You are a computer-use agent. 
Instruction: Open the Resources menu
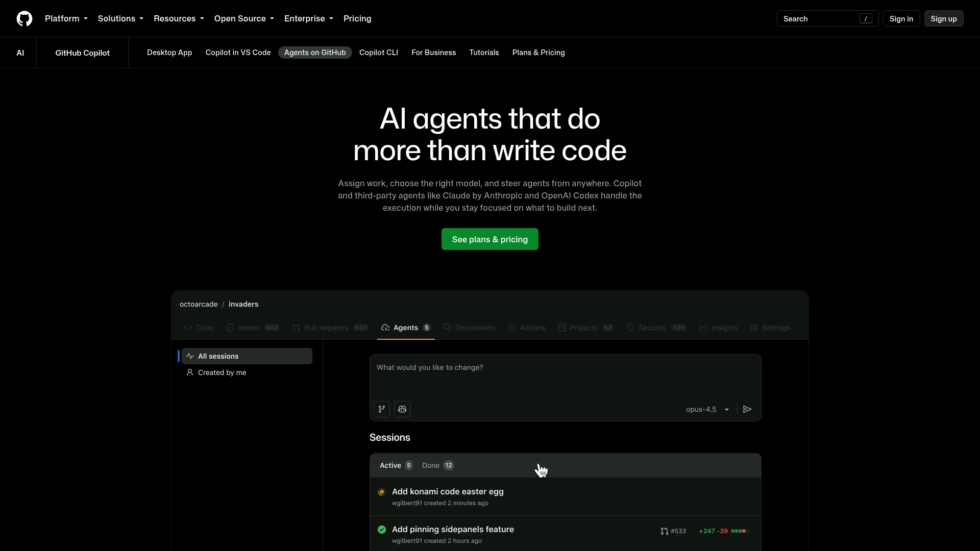click(x=179, y=18)
